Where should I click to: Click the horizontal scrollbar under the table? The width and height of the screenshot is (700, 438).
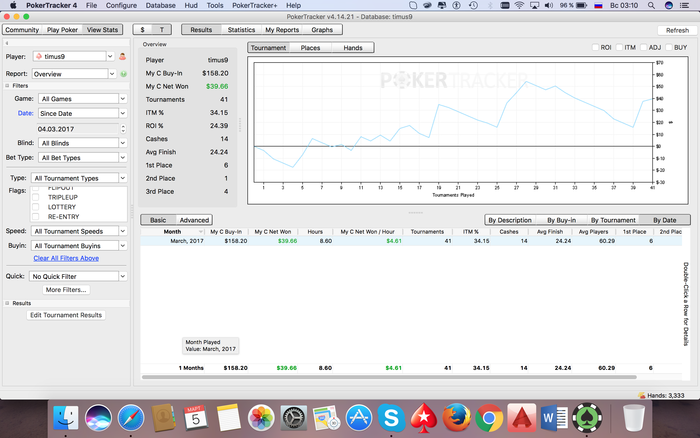(x=389, y=377)
